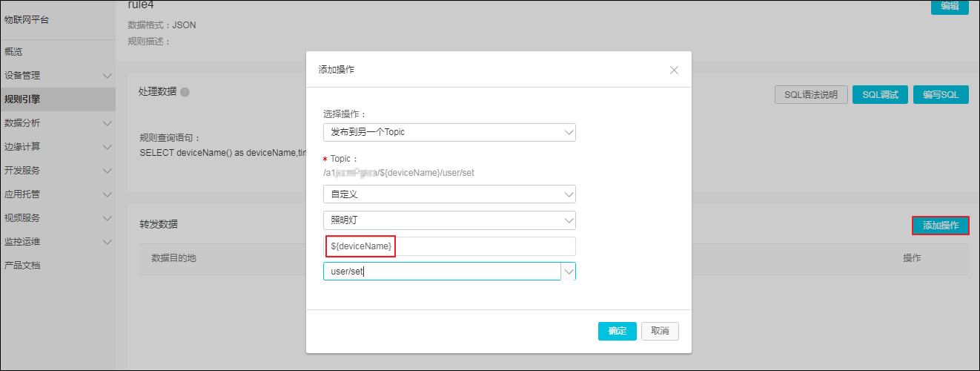Screen dimensions: 980x371
Task: Expand 数据分析 sidebar menu
Action: coord(58,123)
